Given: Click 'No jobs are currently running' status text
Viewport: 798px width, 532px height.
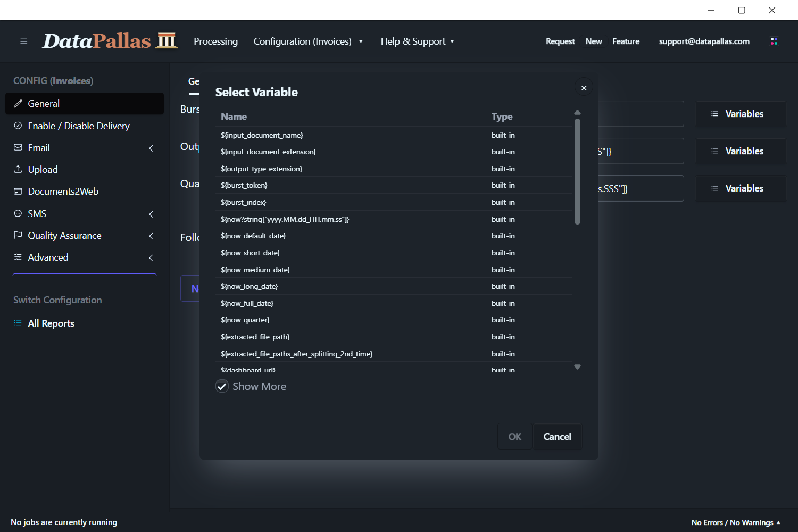Looking at the screenshot, I should [x=64, y=522].
